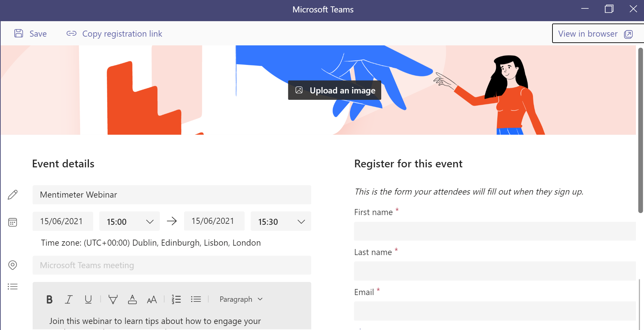644x330 pixels.
Task: Open the font color tool
Action: click(x=132, y=299)
